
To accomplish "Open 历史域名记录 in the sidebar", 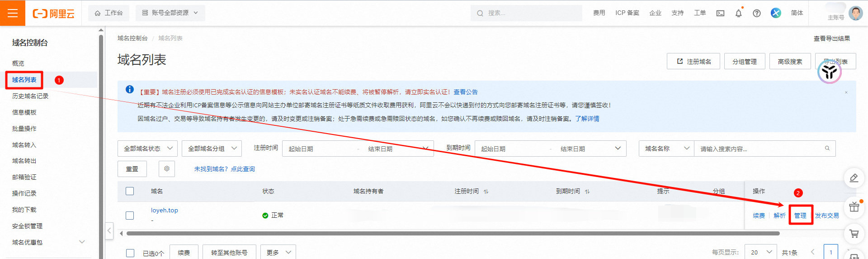I will (x=30, y=96).
